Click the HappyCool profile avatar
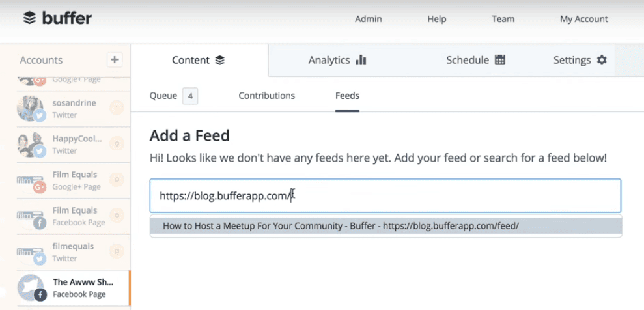 tap(31, 145)
